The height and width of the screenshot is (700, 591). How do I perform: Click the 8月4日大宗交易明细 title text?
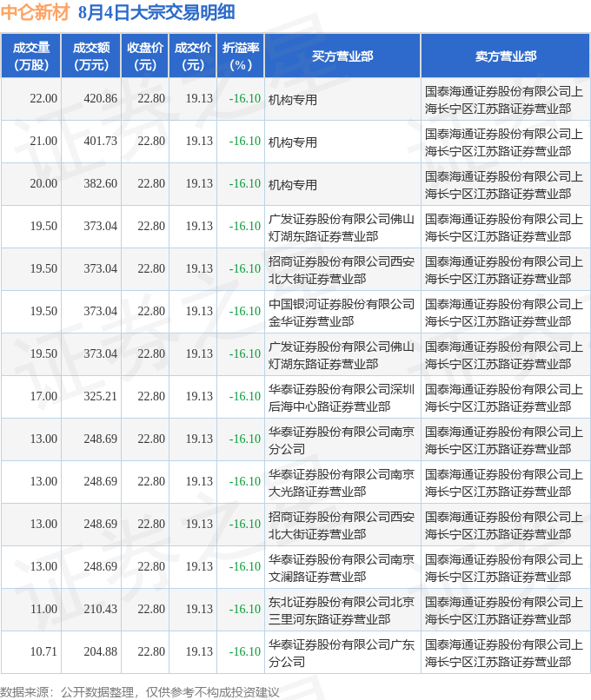(156, 12)
